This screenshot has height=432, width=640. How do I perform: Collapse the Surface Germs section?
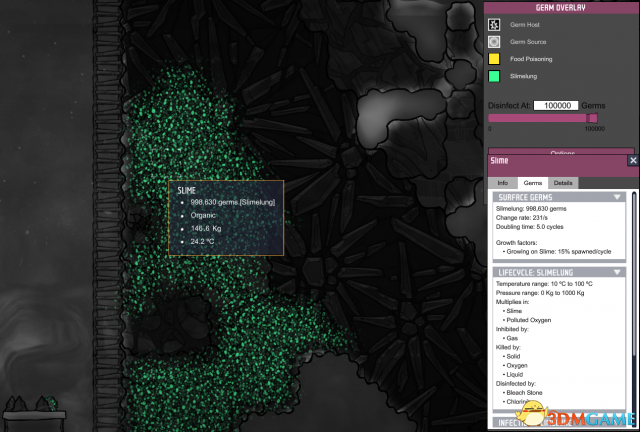click(617, 197)
